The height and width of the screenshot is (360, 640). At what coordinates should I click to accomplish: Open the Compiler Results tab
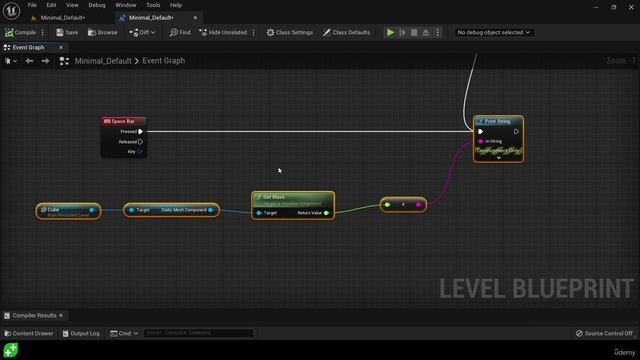[34, 316]
